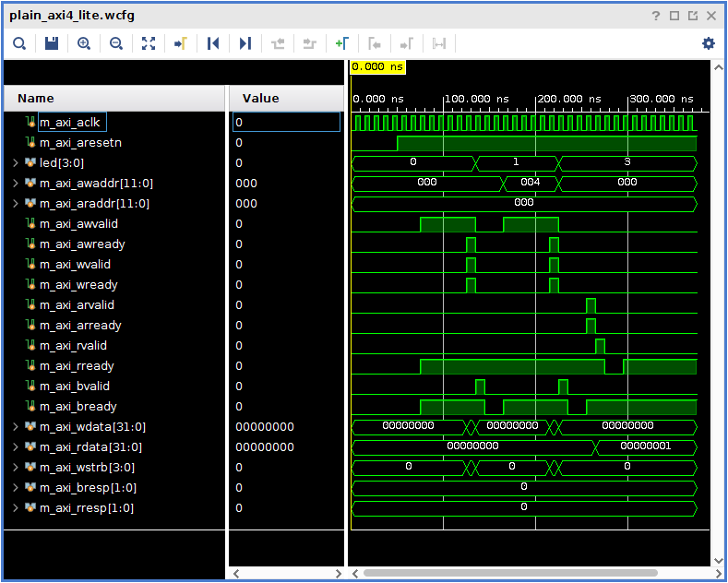728x583 pixels.
Task: Click vertical scrollbar down arrow
Action: pyautogui.click(x=718, y=561)
